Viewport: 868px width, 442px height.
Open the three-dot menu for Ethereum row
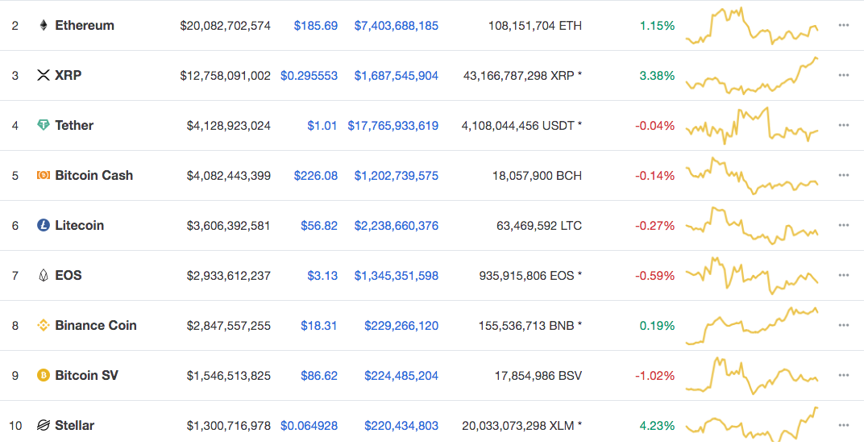click(844, 26)
